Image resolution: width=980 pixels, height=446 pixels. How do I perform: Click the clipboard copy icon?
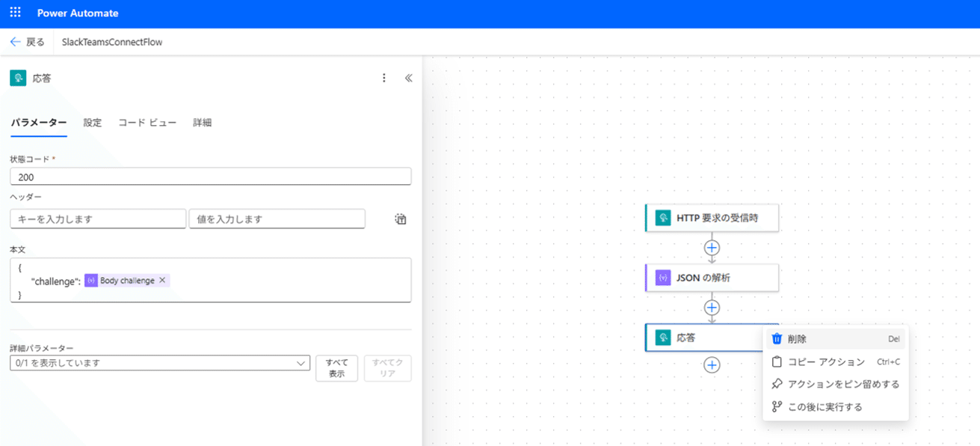(777, 361)
